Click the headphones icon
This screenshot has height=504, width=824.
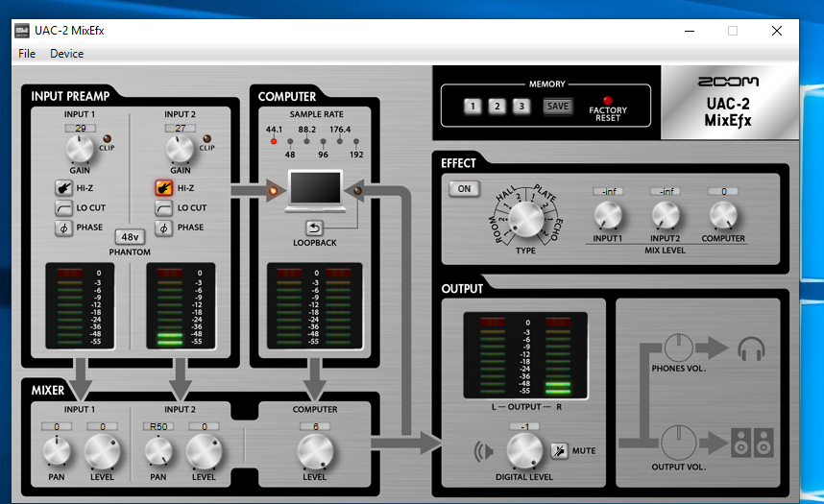point(751,348)
